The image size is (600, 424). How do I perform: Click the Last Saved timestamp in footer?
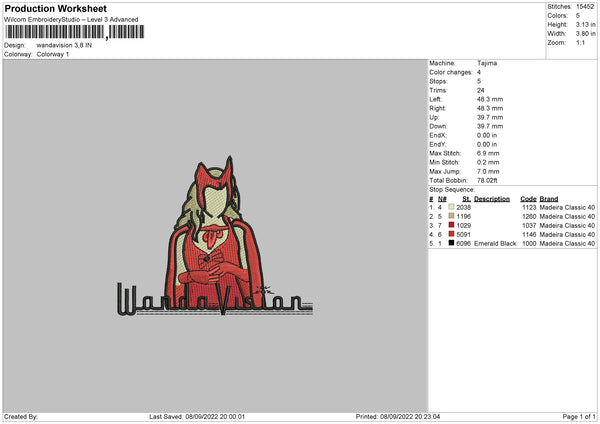(197, 416)
